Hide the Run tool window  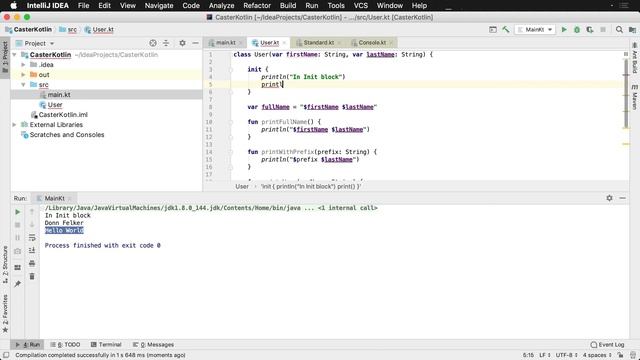(x=622, y=198)
